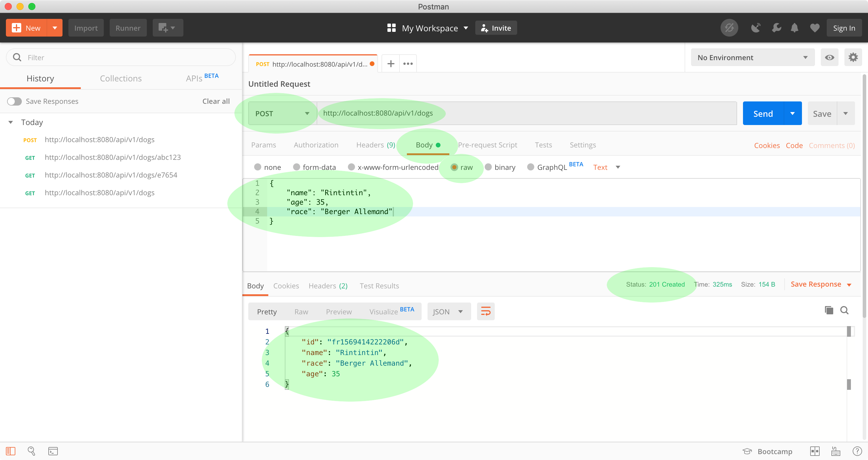The image size is (868, 460).
Task: Click the satellite capture requests icon
Action: pyautogui.click(x=756, y=28)
